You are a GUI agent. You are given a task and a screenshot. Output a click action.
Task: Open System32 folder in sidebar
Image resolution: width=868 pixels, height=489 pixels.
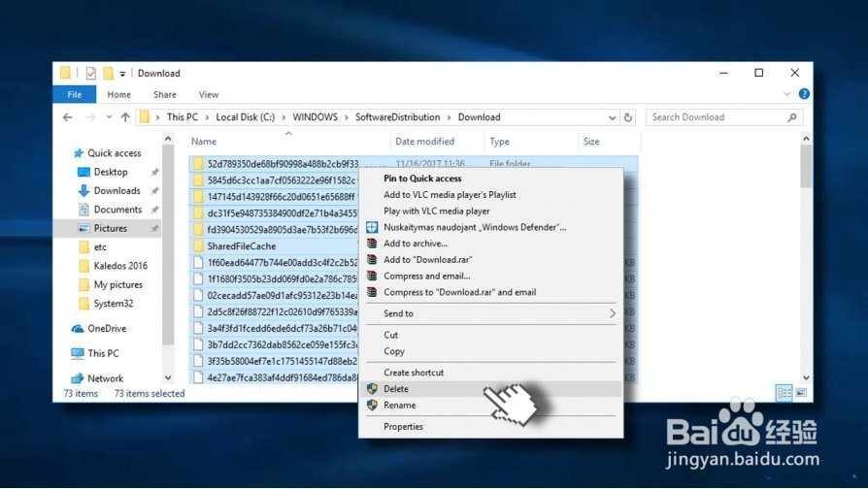click(x=113, y=304)
